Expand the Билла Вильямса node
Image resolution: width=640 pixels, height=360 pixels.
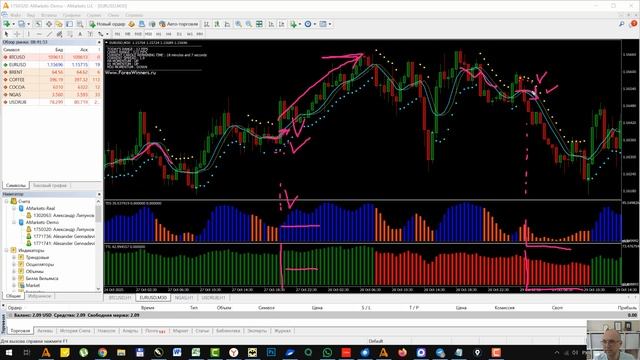click(x=14, y=278)
